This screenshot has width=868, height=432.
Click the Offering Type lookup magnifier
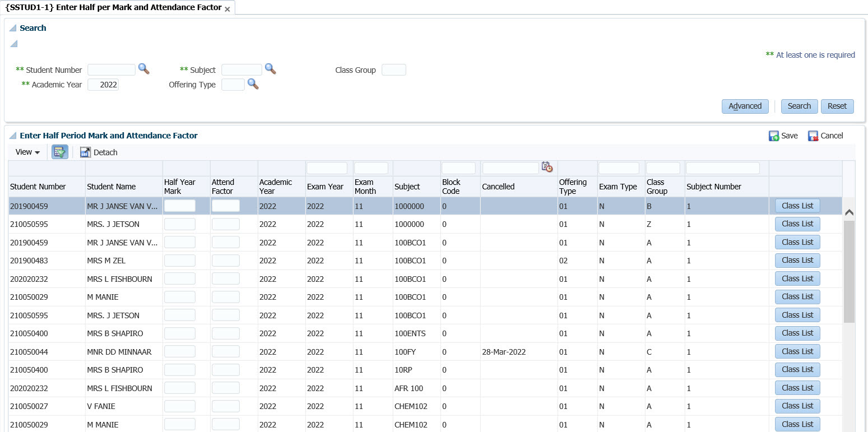pos(253,84)
